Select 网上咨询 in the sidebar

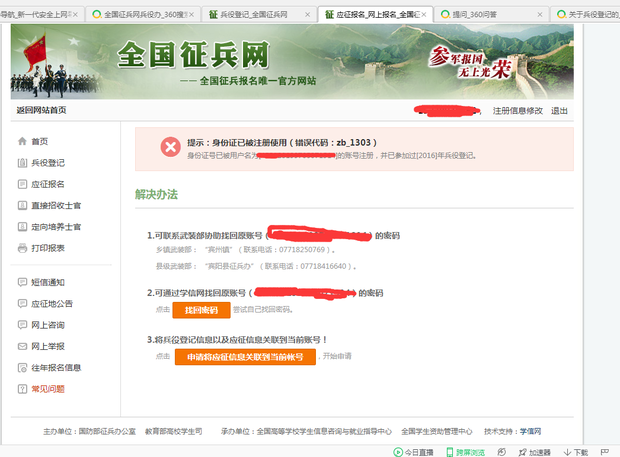pyautogui.click(x=48, y=325)
